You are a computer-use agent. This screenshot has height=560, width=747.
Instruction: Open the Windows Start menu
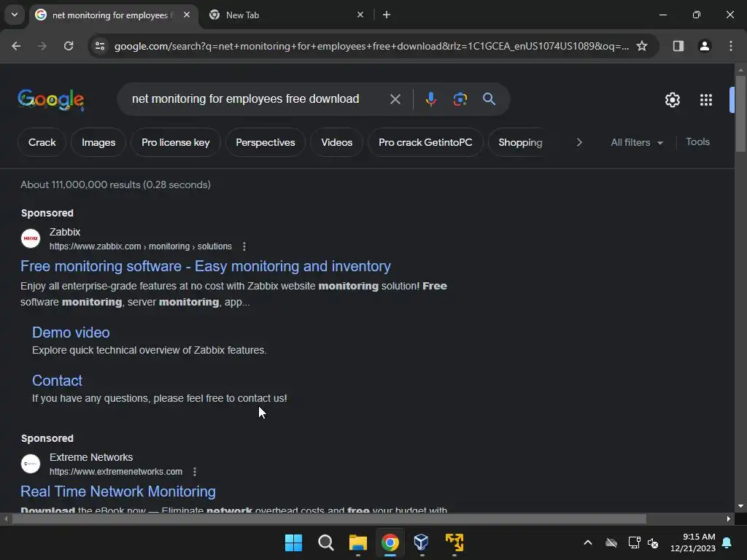pos(293,542)
